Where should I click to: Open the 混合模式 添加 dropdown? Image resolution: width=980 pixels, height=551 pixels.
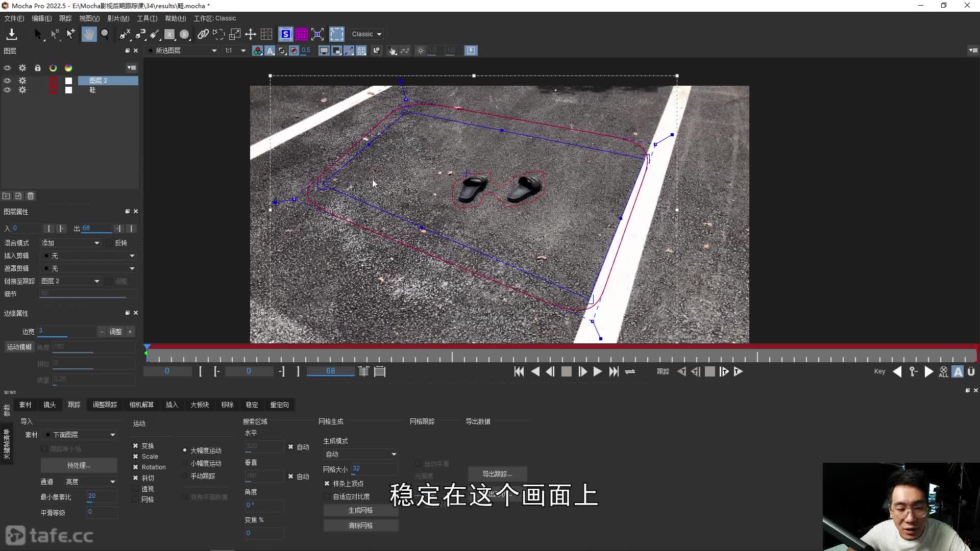point(70,243)
